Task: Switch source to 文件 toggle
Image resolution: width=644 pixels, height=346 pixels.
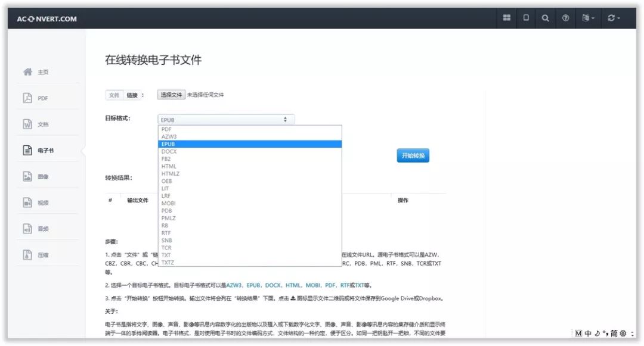Action: (x=114, y=95)
